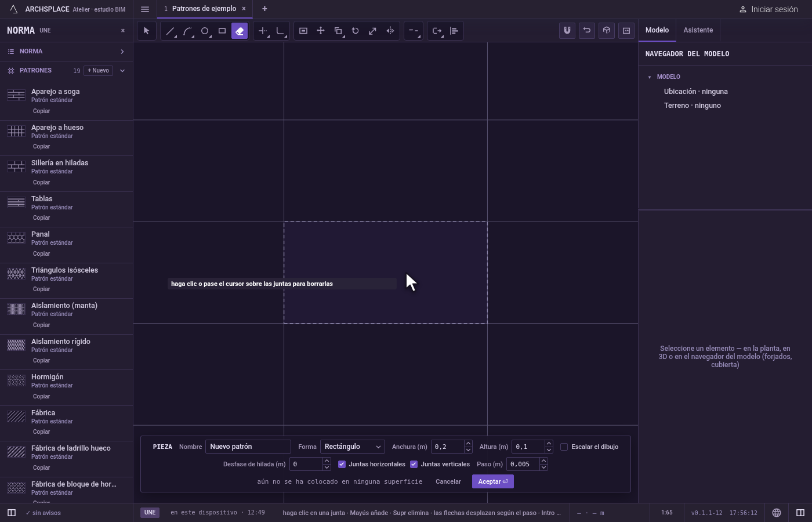812x522 pixels.
Task: Collapse the Patrones section chevron
Action: pos(122,71)
